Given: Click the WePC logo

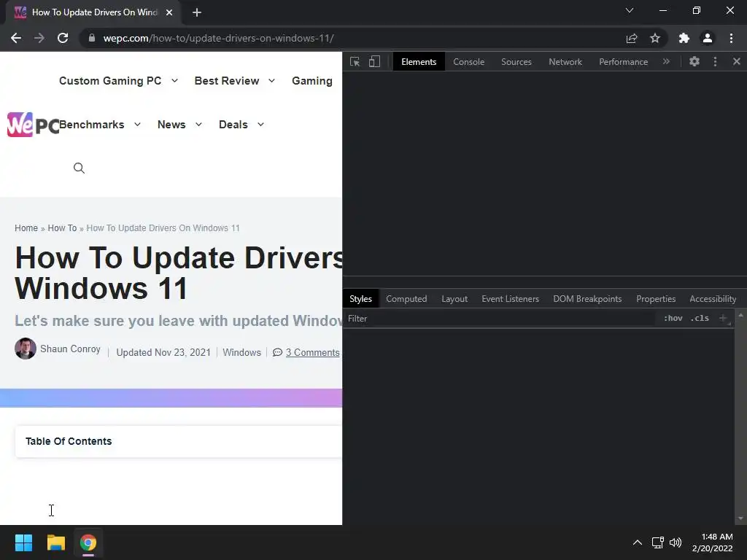Looking at the screenshot, I should (33, 125).
